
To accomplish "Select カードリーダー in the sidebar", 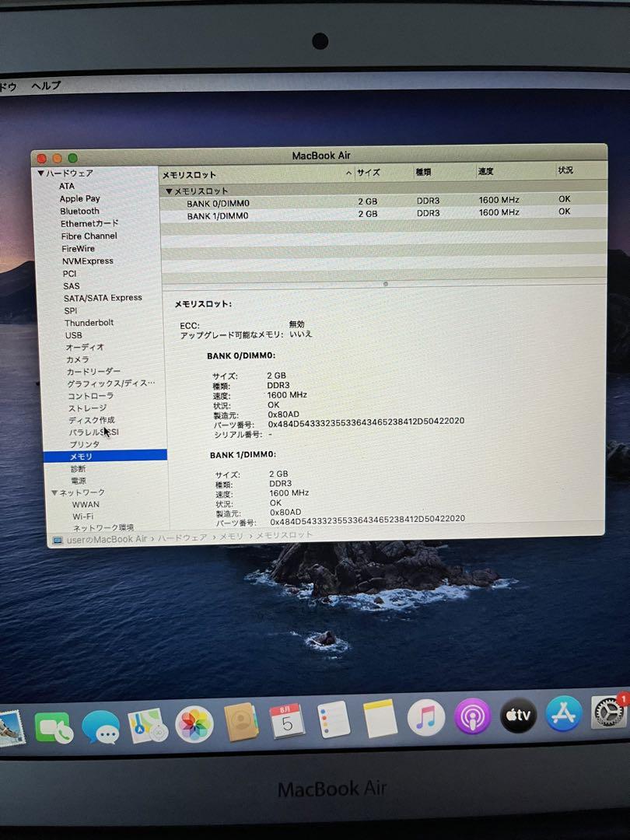I will pos(93,371).
